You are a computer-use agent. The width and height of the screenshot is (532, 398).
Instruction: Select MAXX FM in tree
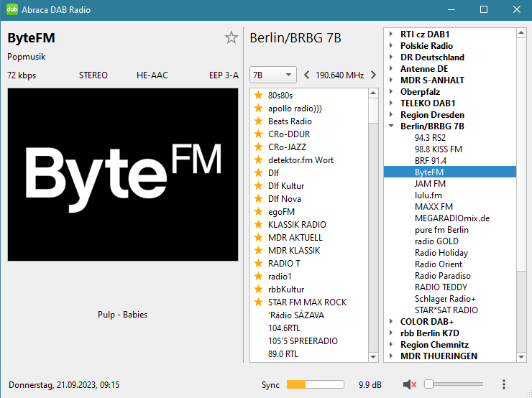click(x=434, y=207)
